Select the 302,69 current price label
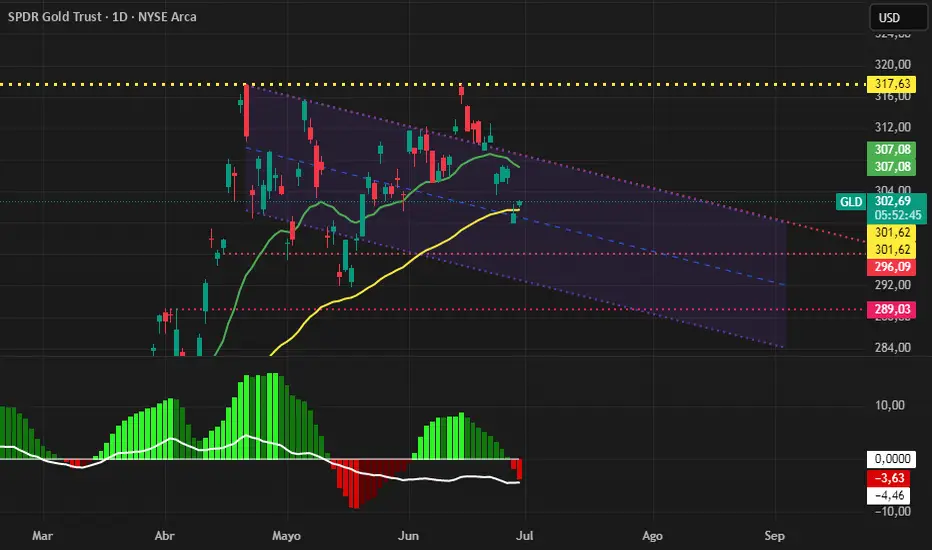The width and height of the screenshot is (932, 550). click(892, 201)
